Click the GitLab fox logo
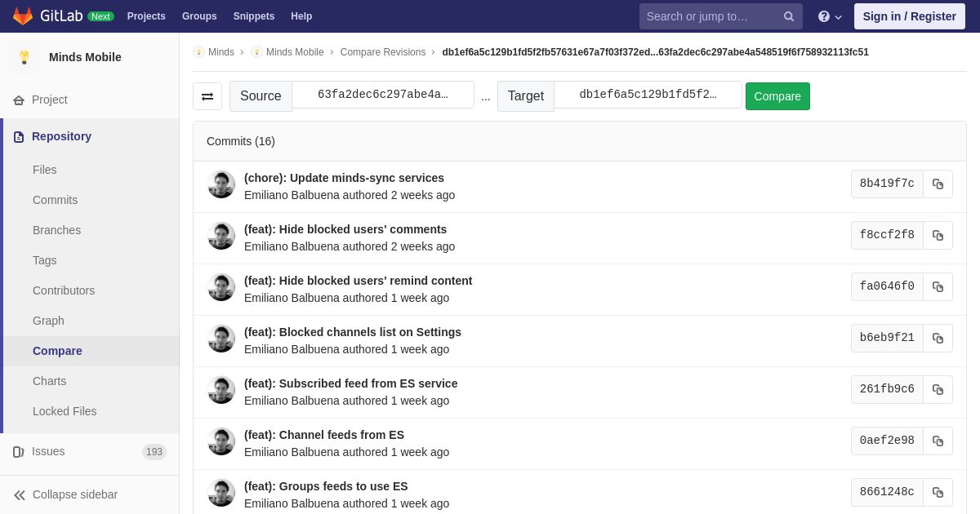This screenshot has height=514, width=980. [23, 16]
